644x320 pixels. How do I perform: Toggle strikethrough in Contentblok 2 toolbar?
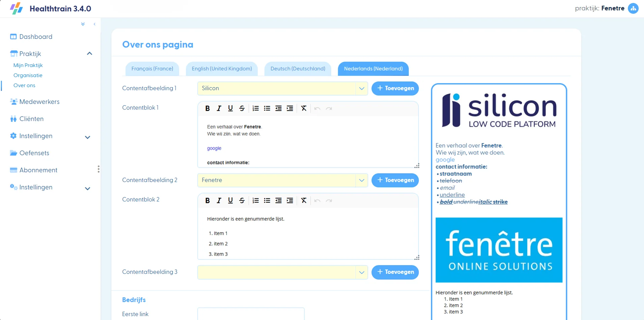coord(242,200)
